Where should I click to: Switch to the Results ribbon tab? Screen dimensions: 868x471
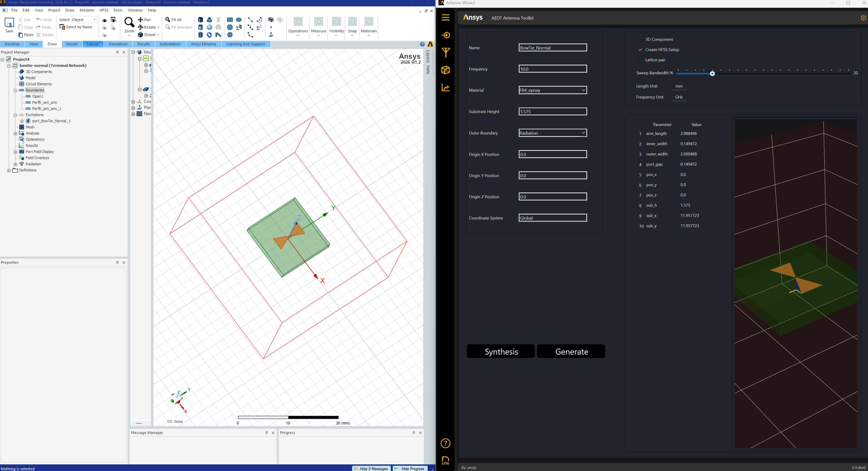coord(144,44)
